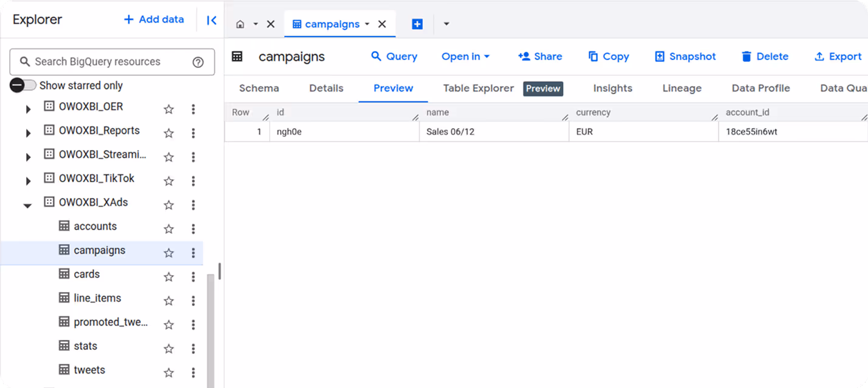Image resolution: width=868 pixels, height=388 pixels.
Task: Star the campaigns table
Action: point(169,253)
